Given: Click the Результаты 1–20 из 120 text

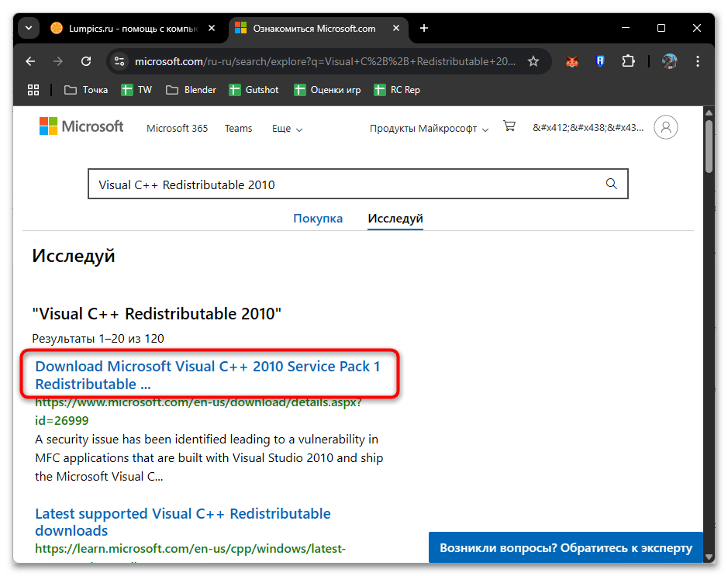Looking at the screenshot, I should pyautogui.click(x=98, y=339).
